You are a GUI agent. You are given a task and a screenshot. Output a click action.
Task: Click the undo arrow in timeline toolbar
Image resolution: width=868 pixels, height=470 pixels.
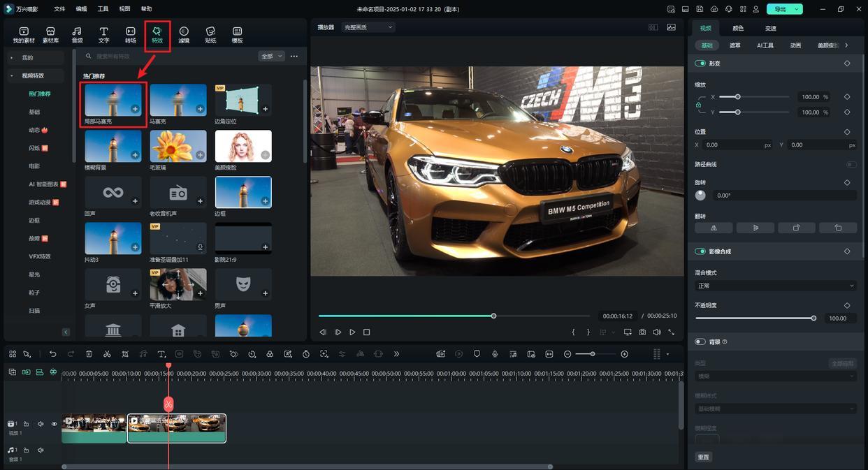52,354
